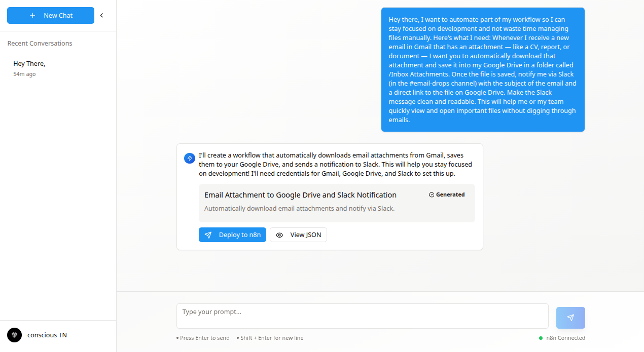Screen dimensions: 644x352
Task: Click the lightning bolt assistant avatar
Action: 189,158
